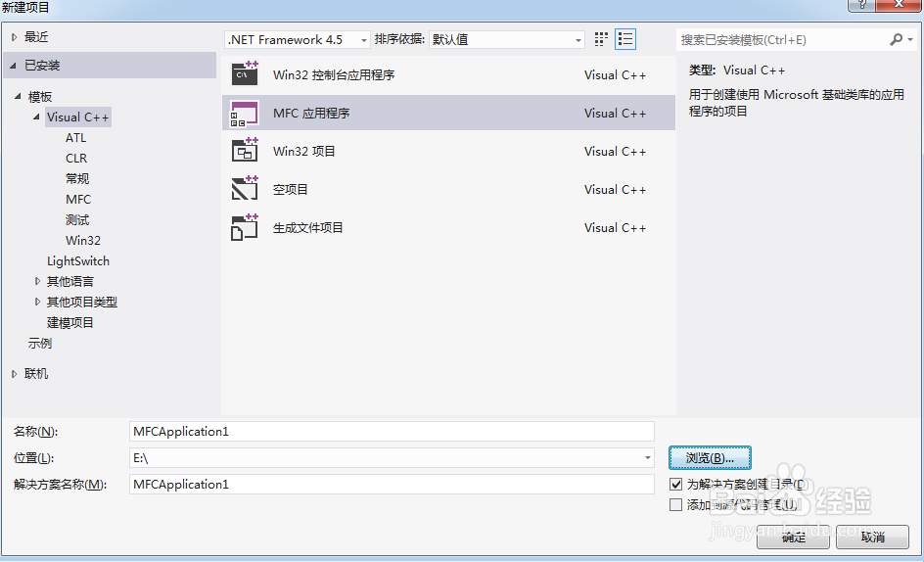Enable 添加到源代码管理 checkbox
Screen dimensions: 924x562
click(676, 505)
